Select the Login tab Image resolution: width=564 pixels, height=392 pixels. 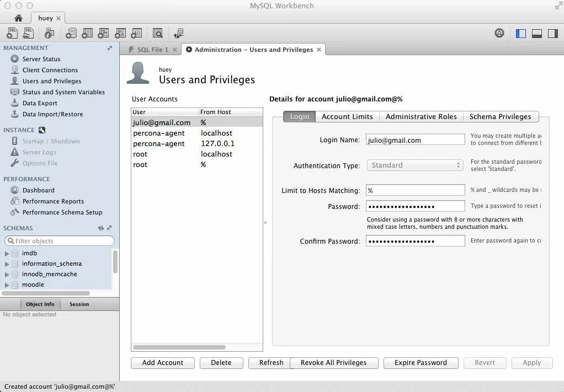pos(299,116)
